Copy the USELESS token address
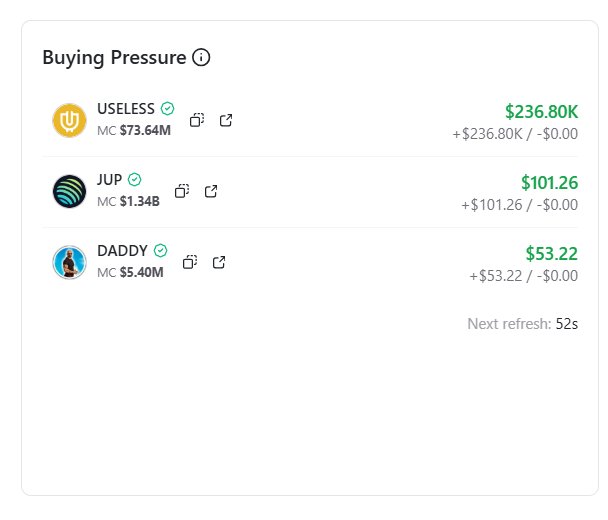The height and width of the screenshot is (520, 608). (x=197, y=120)
